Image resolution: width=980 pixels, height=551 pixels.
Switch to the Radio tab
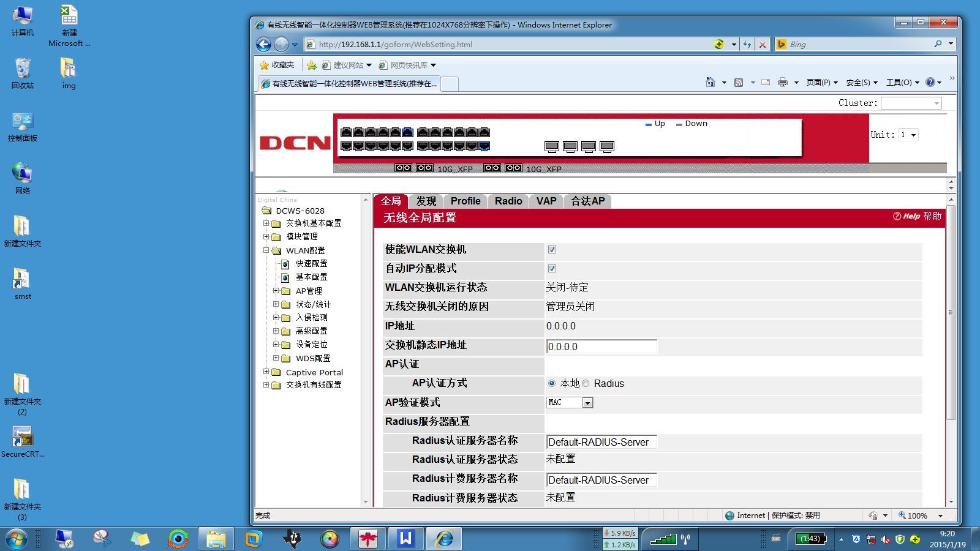508,201
